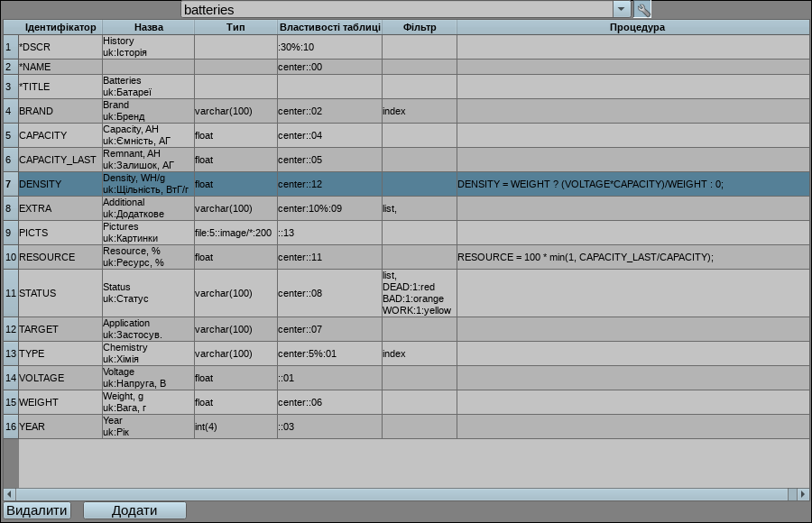Click the PICTS file type cell

click(235, 233)
